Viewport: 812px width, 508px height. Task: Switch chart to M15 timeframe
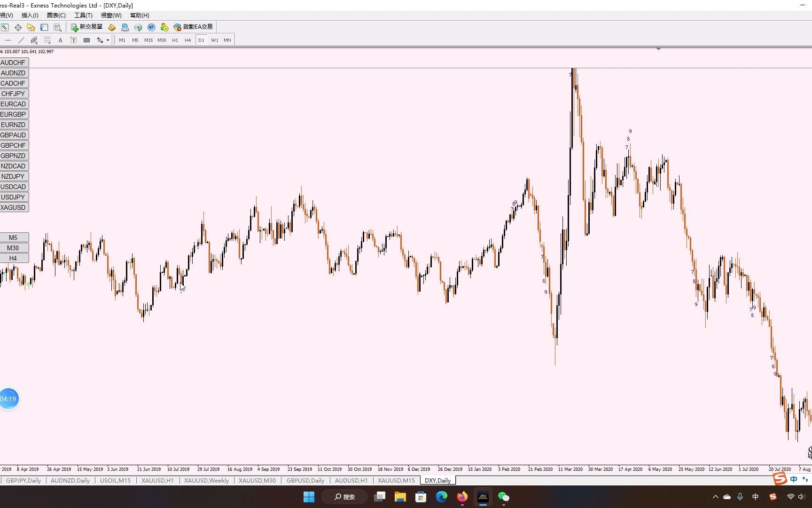point(148,40)
